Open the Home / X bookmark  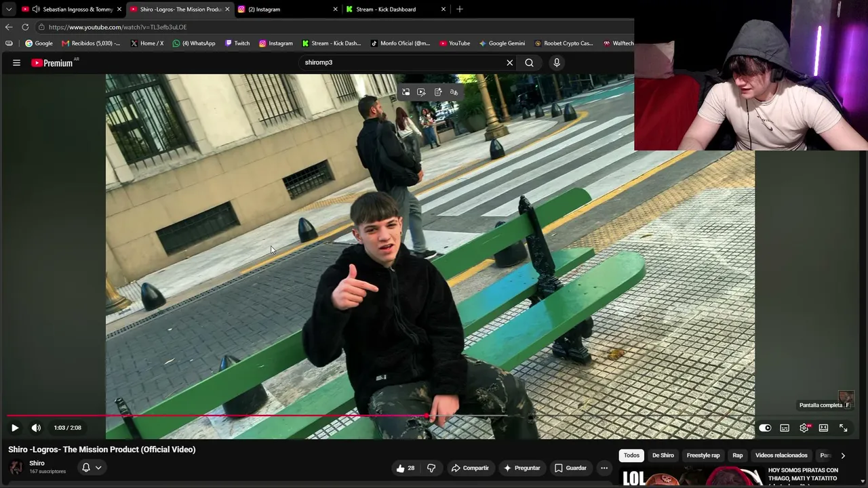[x=146, y=43]
